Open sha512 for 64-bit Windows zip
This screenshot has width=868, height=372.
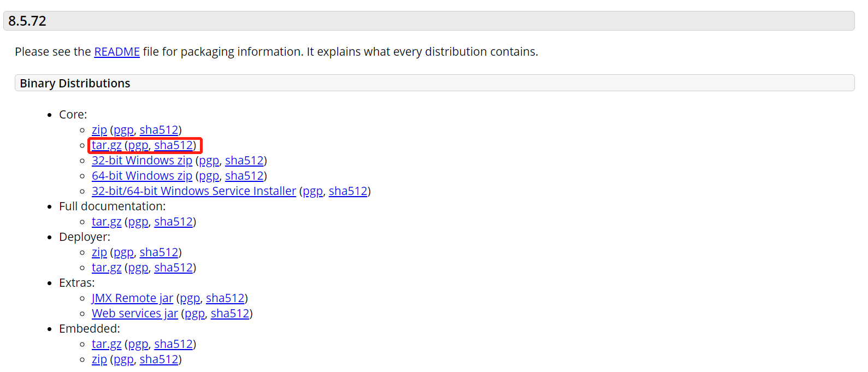point(245,176)
